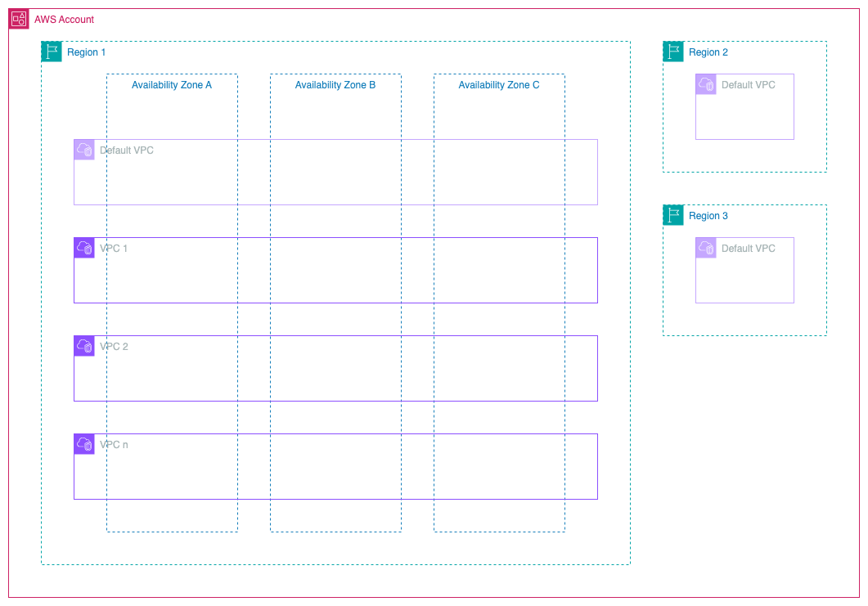Click the VPC 1 label
This screenshot has width=868, height=606.
tap(114, 249)
